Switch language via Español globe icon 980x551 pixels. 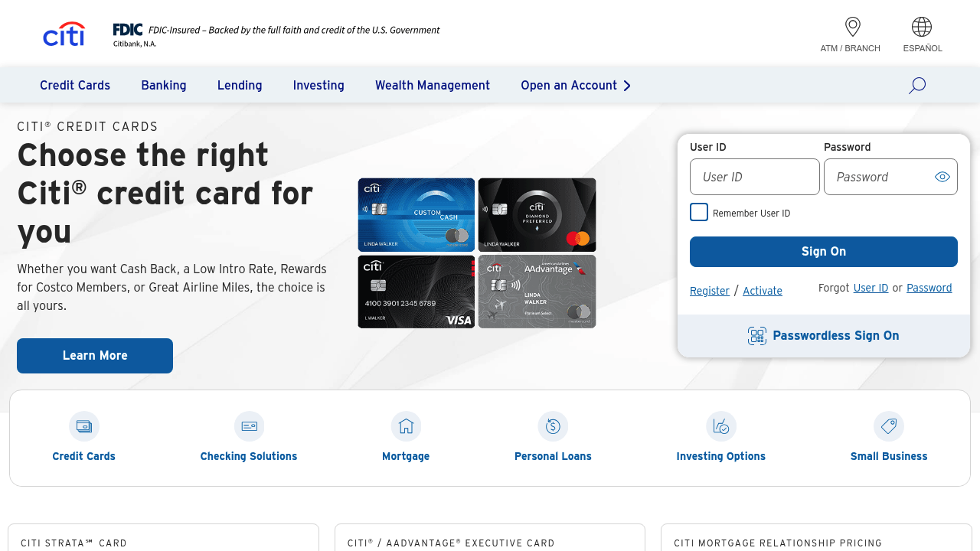pos(922,28)
